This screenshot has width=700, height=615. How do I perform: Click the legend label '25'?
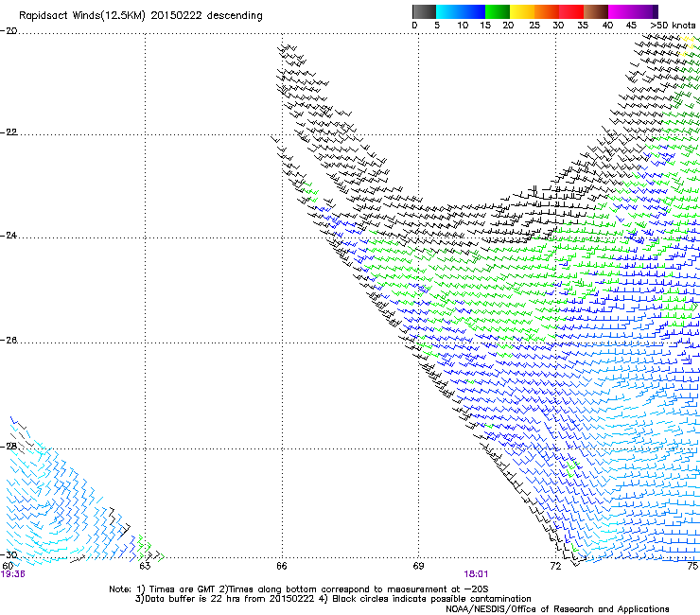coord(534,26)
